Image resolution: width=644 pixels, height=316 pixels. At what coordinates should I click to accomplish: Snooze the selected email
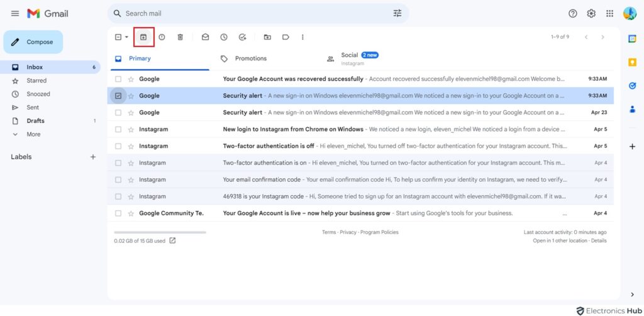(224, 37)
